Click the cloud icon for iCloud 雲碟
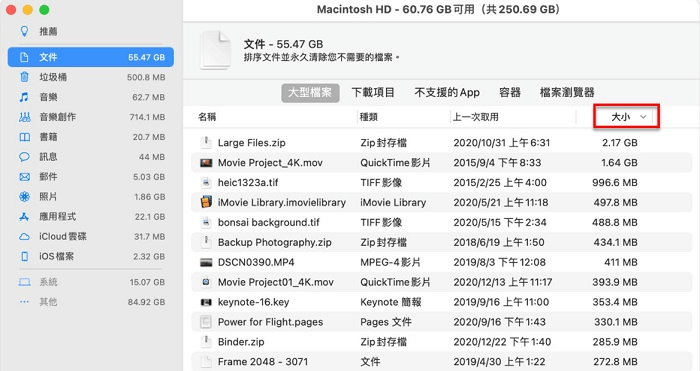The width and height of the screenshot is (700, 371). pos(25,237)
